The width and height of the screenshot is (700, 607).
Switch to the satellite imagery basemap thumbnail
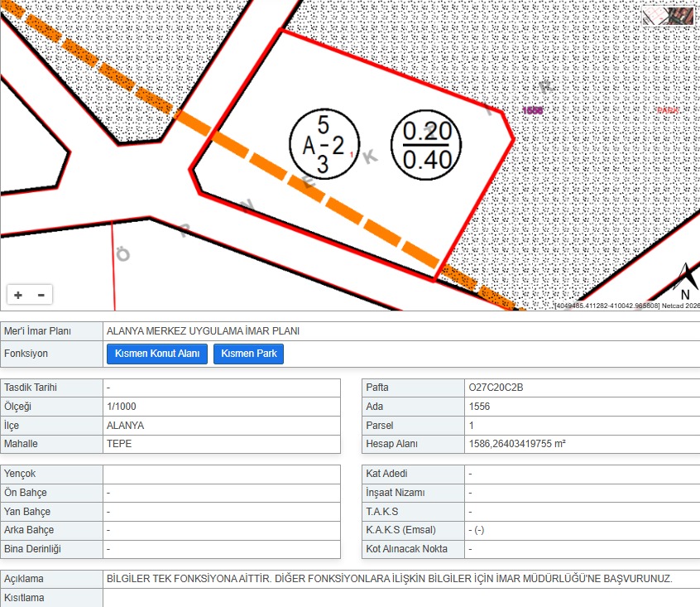point(681,17)
